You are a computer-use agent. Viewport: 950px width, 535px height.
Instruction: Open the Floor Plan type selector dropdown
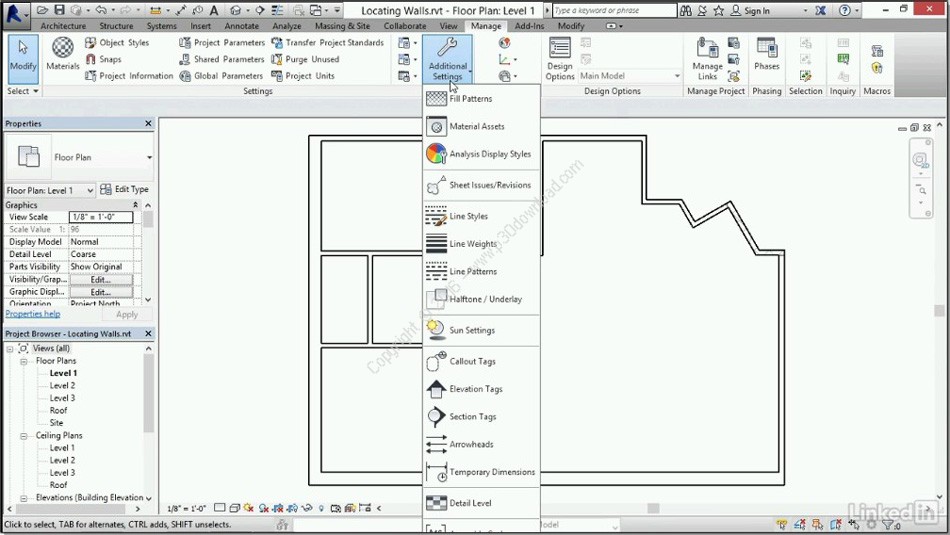click(x=149, y=158)
